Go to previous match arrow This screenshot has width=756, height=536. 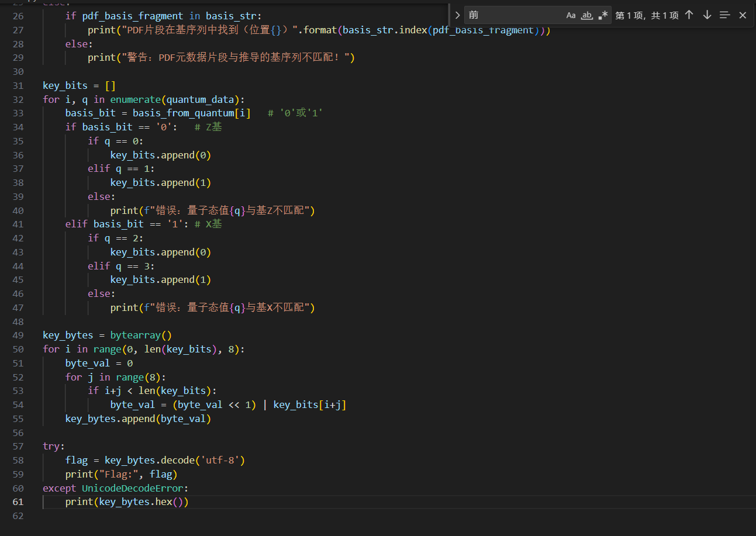click(689, 15)
